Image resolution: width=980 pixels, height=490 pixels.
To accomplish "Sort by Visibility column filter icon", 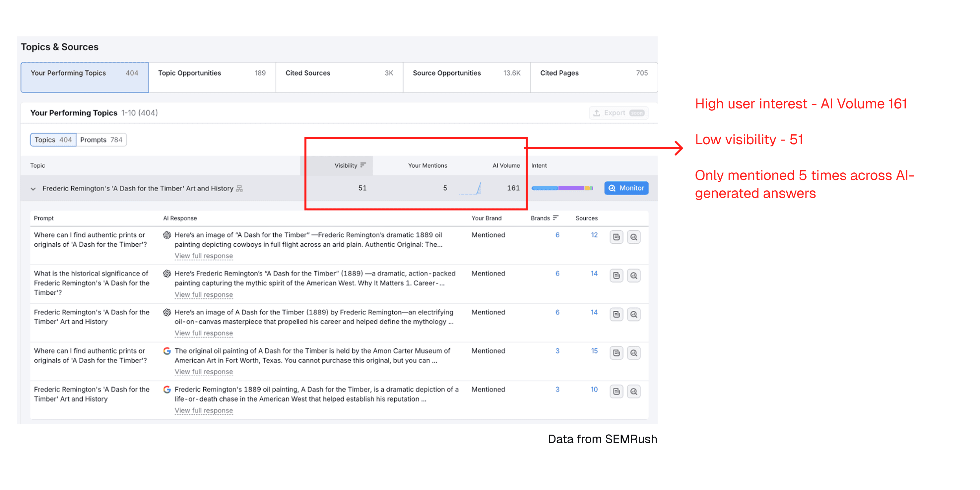I will [x=363, y=165].
